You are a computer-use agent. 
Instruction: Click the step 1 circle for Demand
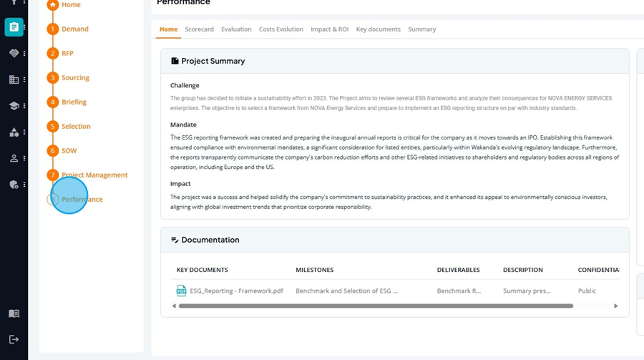pos(52,29)
